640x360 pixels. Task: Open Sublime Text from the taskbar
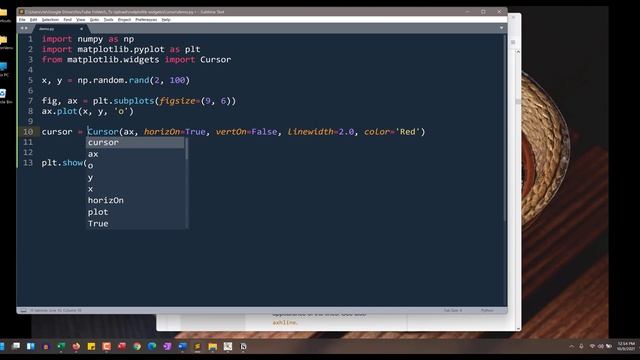click(197, 347)
